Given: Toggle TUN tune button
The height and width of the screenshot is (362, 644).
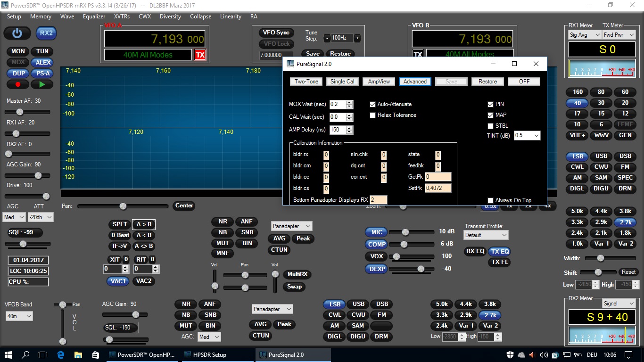Looking at the screenshot, I should [x=42, y=51].
